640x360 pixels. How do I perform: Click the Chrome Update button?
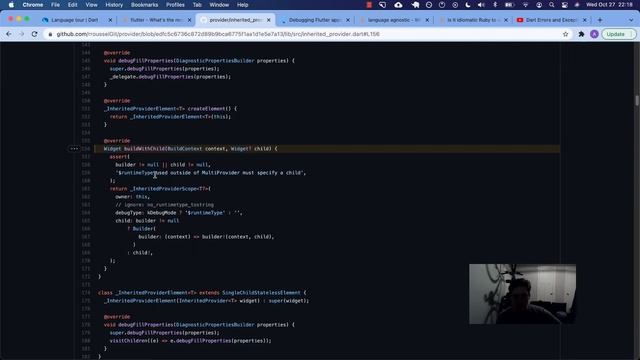[x=619, y=34]
